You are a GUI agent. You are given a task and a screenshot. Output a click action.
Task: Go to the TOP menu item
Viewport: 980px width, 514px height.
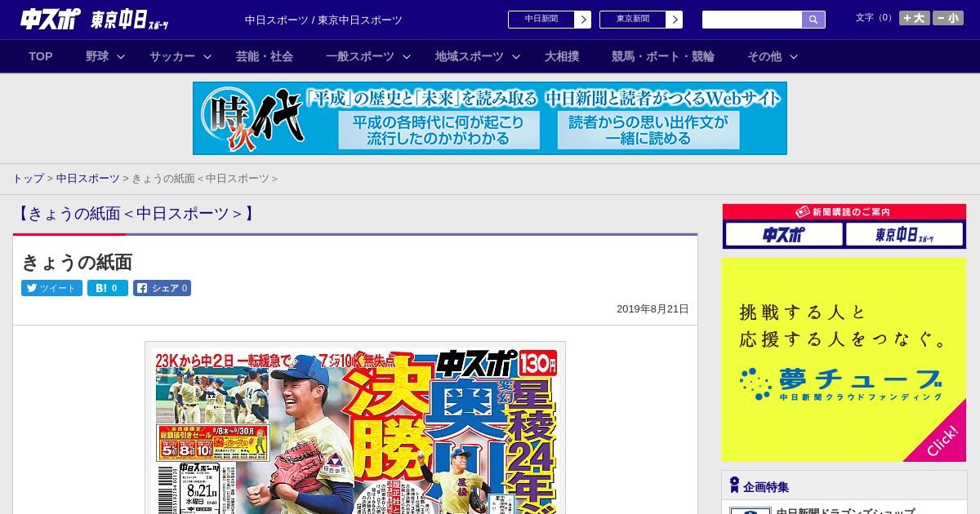click(x=41, y=56)
